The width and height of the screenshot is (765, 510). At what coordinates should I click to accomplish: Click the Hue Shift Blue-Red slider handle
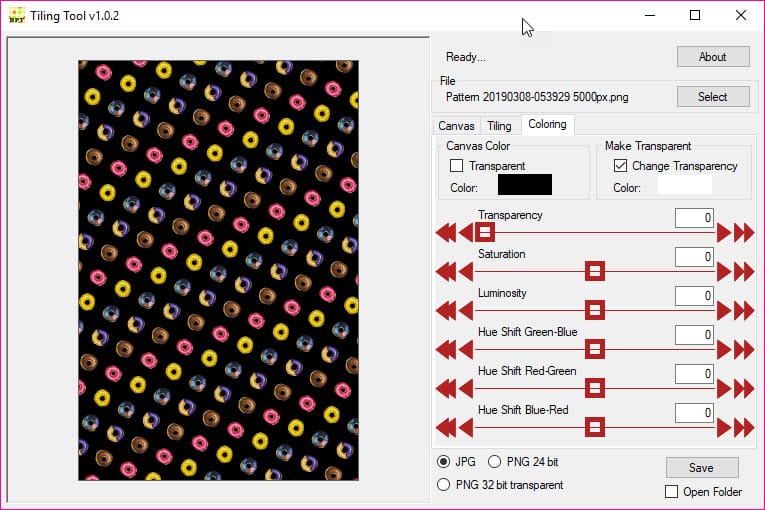(x=595, y=428)
